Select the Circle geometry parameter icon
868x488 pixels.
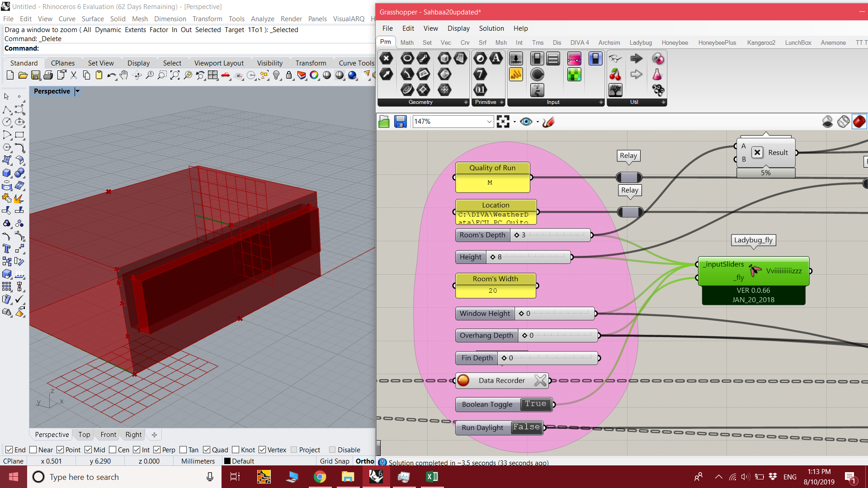[x=407, y=58]
